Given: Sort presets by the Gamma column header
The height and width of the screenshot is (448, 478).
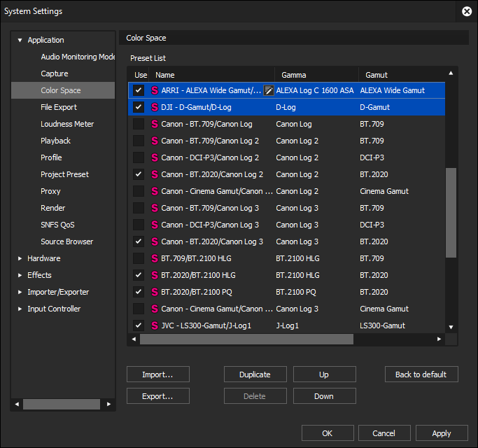Looking at the screenshot, I should [x=294, y=75].
